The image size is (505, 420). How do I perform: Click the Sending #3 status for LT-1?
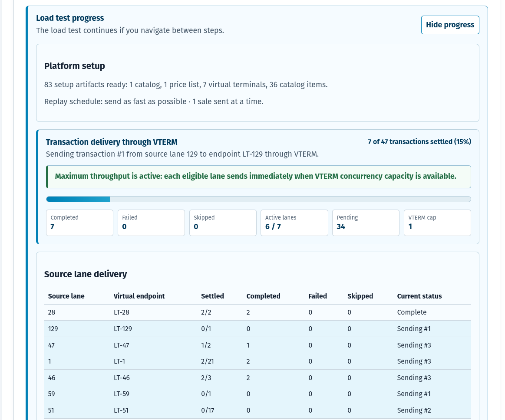tap(414, 361)
